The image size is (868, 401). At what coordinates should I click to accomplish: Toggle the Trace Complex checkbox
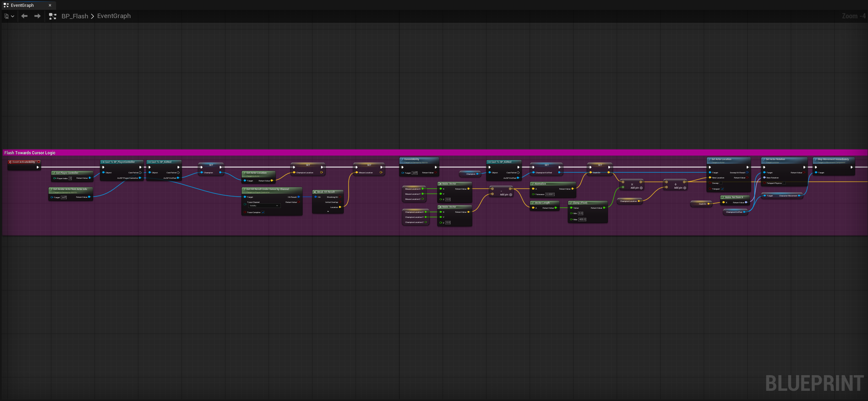point(263,212)
